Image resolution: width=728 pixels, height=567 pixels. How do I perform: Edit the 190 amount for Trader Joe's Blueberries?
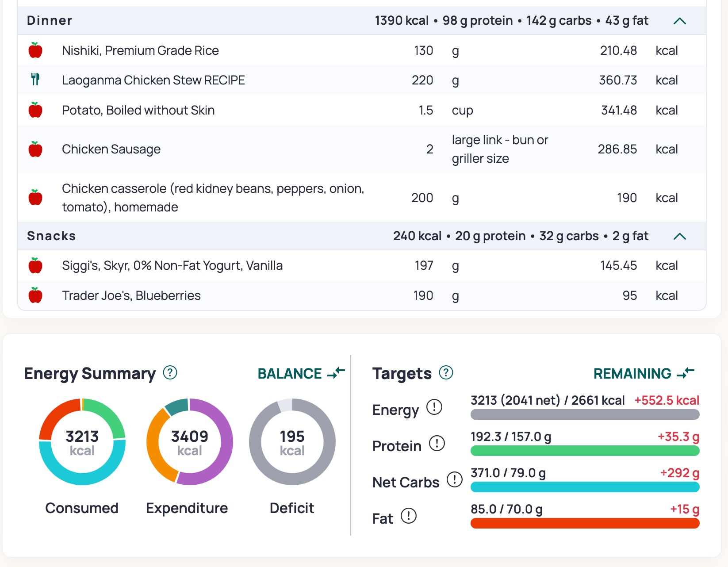pyautogui.click(x=423, y=295)
